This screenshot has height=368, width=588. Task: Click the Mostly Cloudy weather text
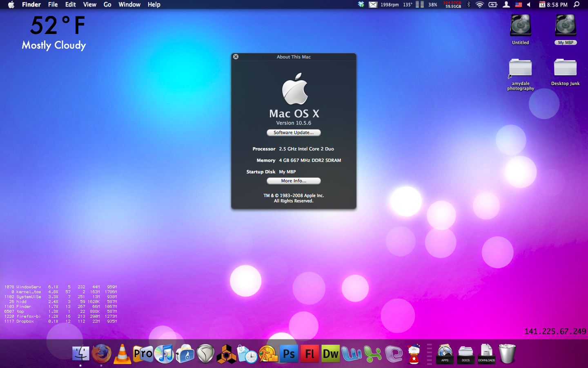pyautogui.click(x=54, y=45)
